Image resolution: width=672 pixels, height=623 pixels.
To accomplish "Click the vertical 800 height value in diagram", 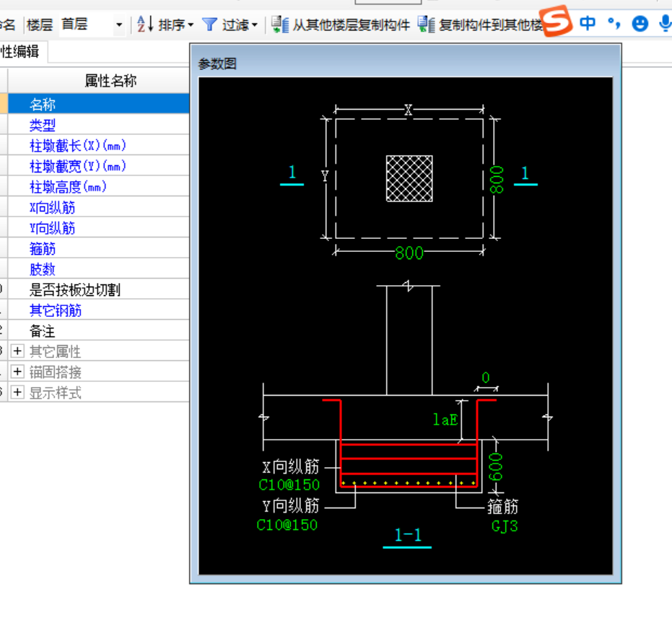I will [x=497, y=180].
